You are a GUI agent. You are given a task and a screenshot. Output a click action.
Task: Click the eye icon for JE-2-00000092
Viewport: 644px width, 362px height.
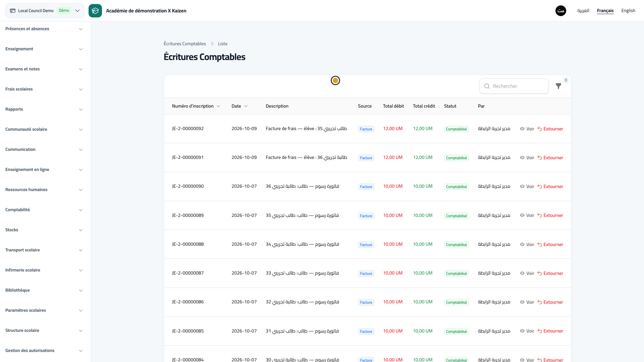point(522,129)
